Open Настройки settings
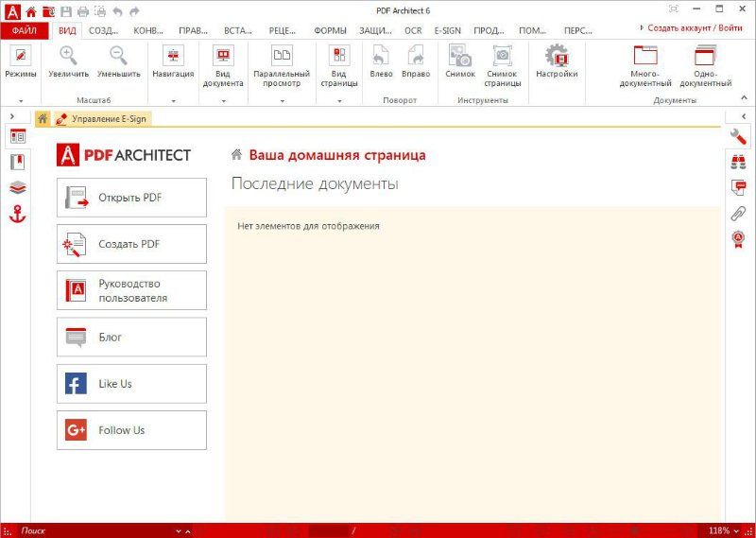756x538 pixels. pos(557,61)
